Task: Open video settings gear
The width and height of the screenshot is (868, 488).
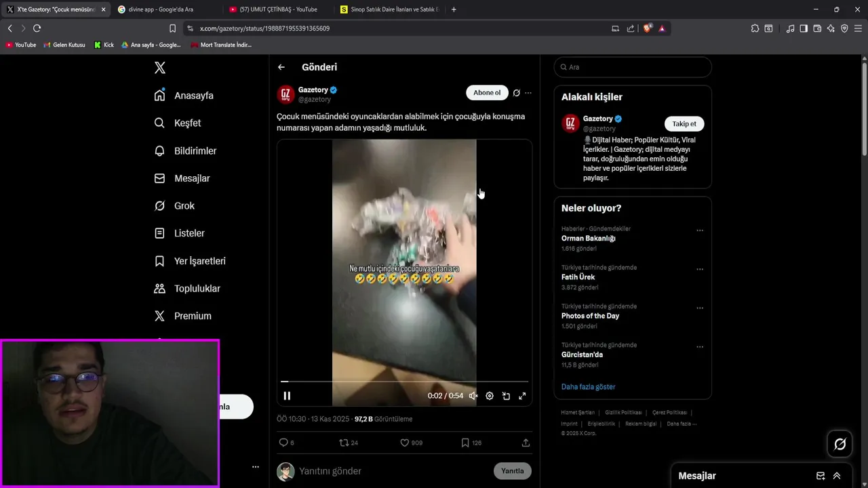Action: pyautogui.click(x=490, y=396)
